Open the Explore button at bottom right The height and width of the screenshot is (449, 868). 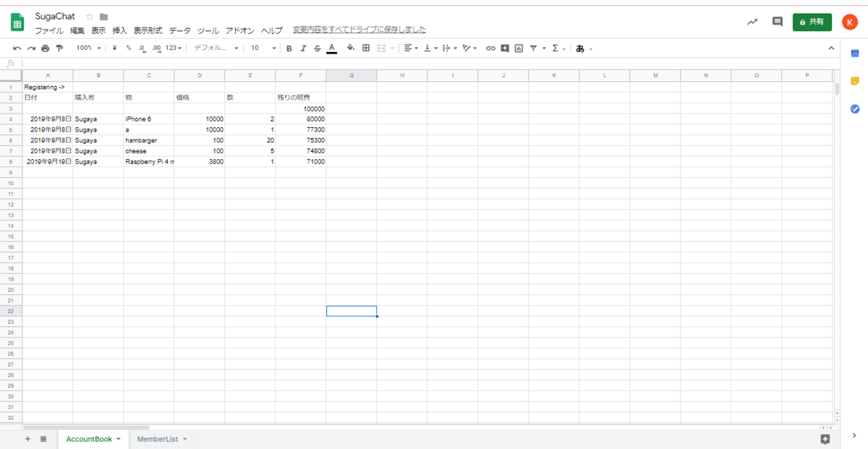pos(825,439)
